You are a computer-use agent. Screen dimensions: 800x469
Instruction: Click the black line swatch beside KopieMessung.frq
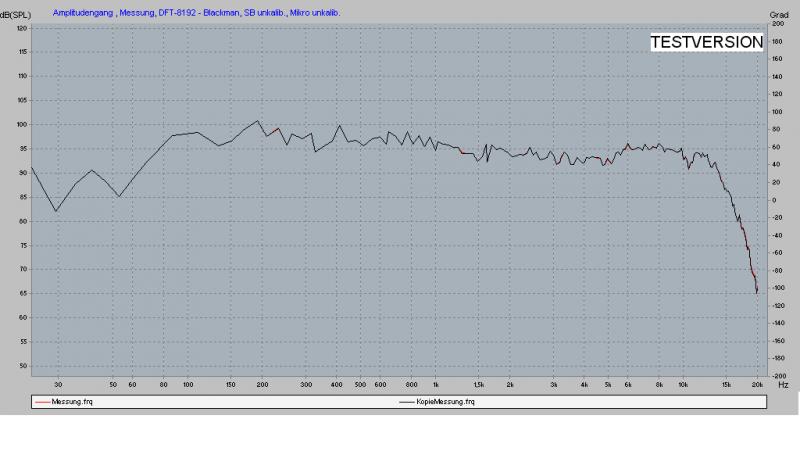(407, 402)
